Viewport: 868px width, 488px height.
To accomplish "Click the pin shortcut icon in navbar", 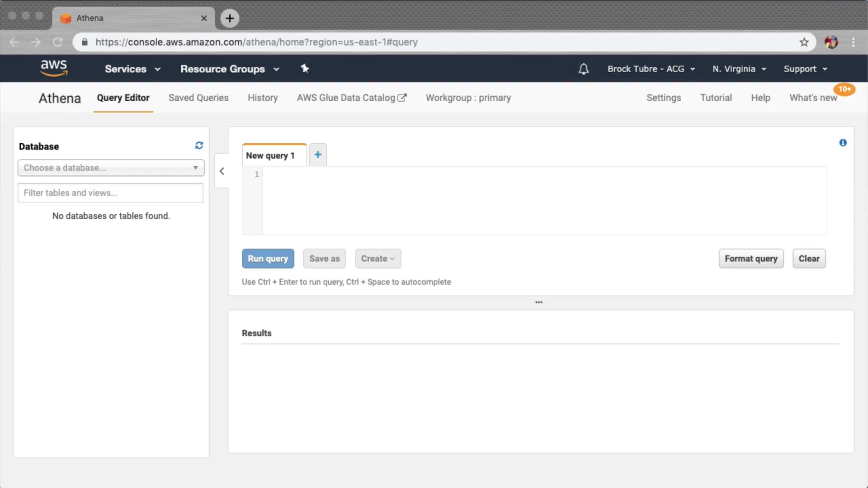I will [305, 69].
